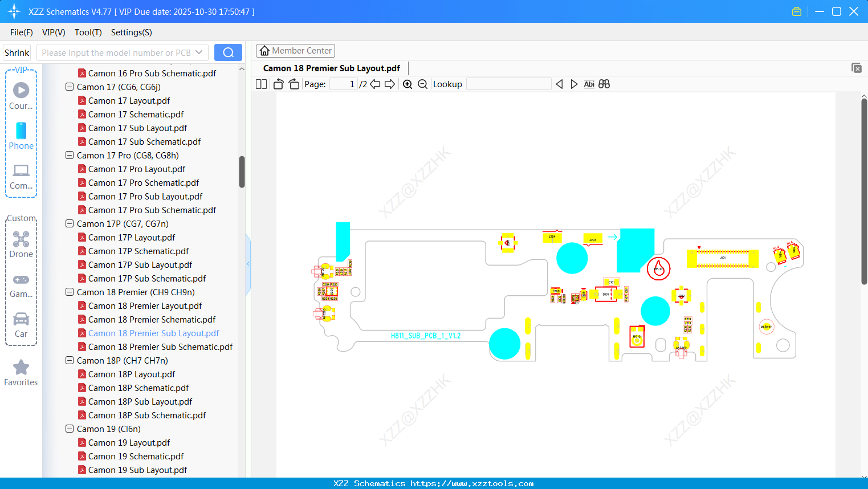868x489 pixels.
Task: Rotate the page clockwise
Action: [x=294, y=84]
